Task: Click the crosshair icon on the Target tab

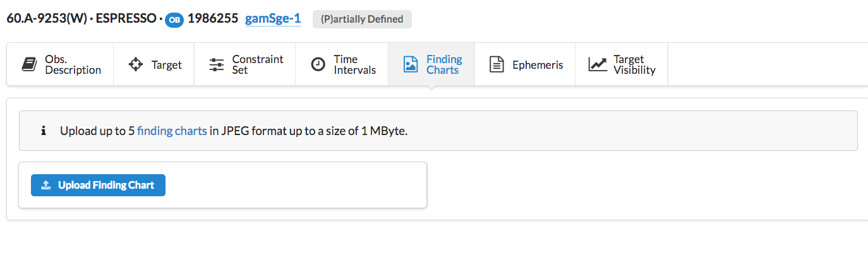Action: (x=135, y=64)
